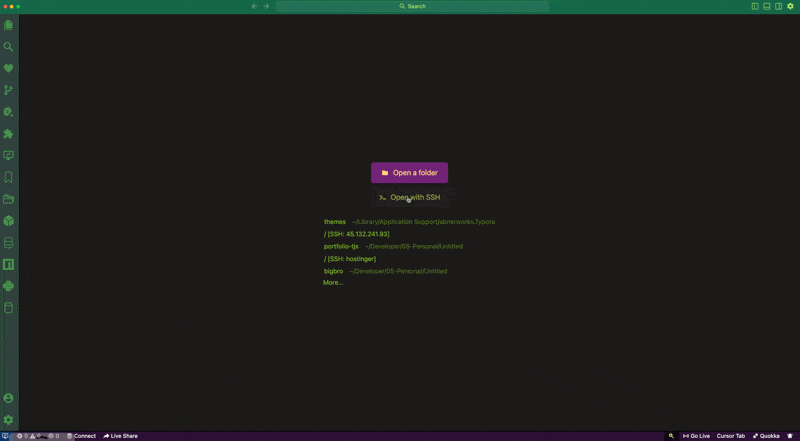The height and width of the screenshot is (441, 800).
Task: Click the Open a folder button
Action: [410, 173]
